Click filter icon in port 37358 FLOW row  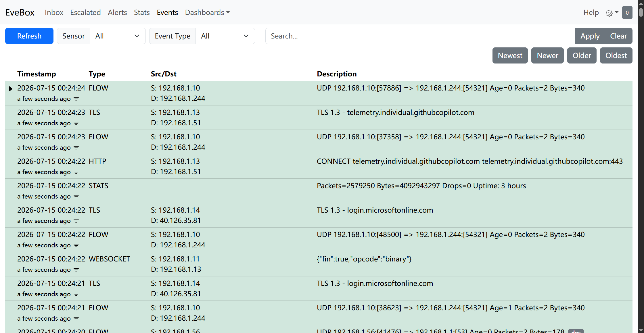click(76, 148)
